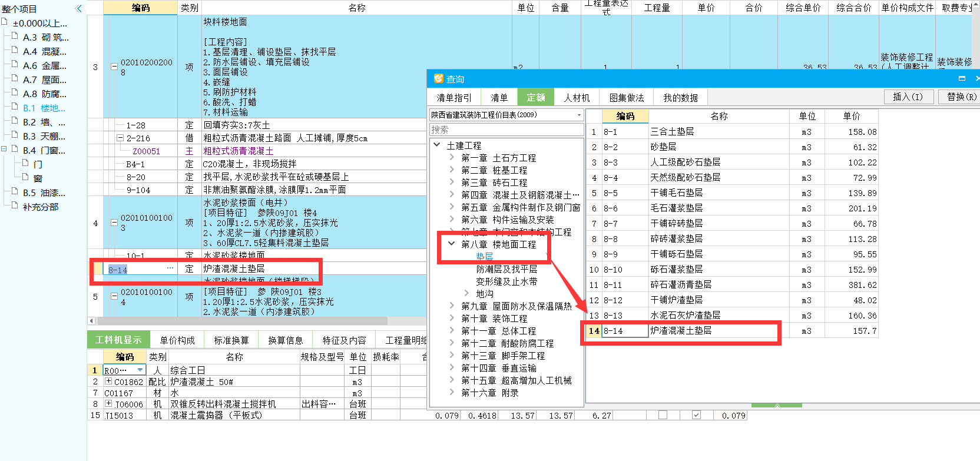
Task: Tick the unchecked box in row J15013
Action: [x=663, y=415]
